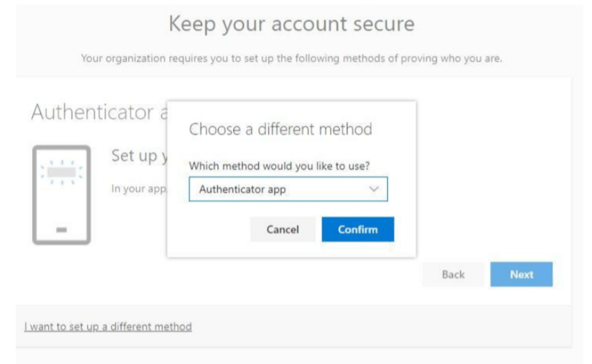Go Back to the previous step
This screenshot has height=364, width=592.
[453, 274]
